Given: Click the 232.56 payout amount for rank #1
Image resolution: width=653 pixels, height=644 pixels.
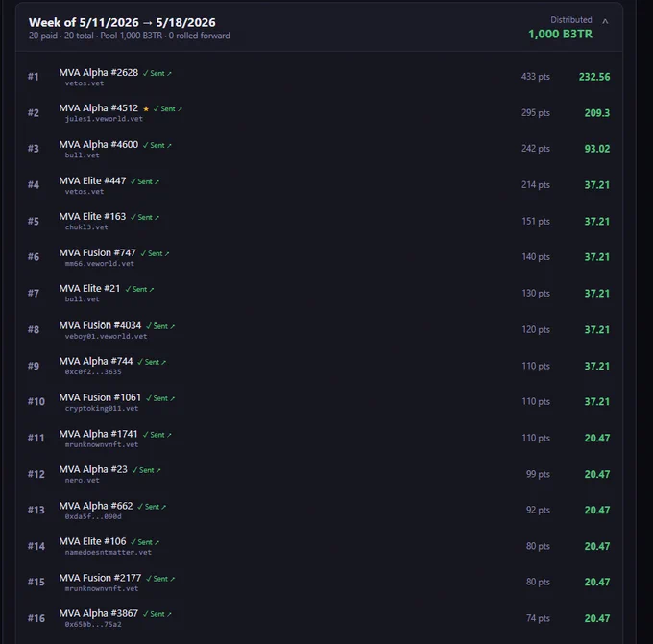Looking at the screenshot, I should coord(594,77).
